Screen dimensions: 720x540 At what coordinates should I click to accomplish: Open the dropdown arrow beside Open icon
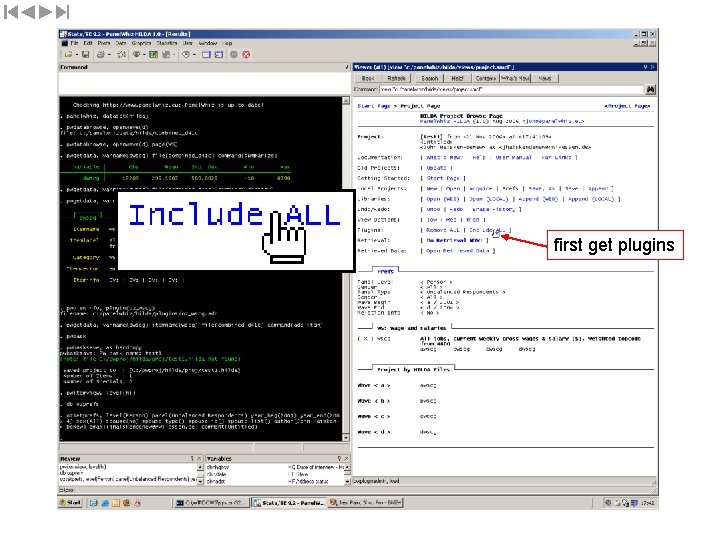[76, 55]
